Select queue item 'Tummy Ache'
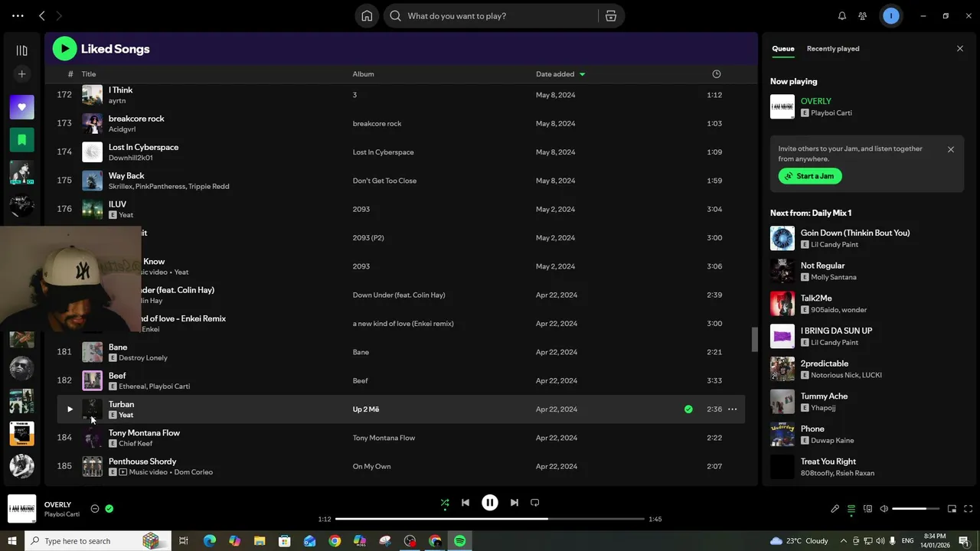This screenshot has width=980, height=551. tap(824, 396)
